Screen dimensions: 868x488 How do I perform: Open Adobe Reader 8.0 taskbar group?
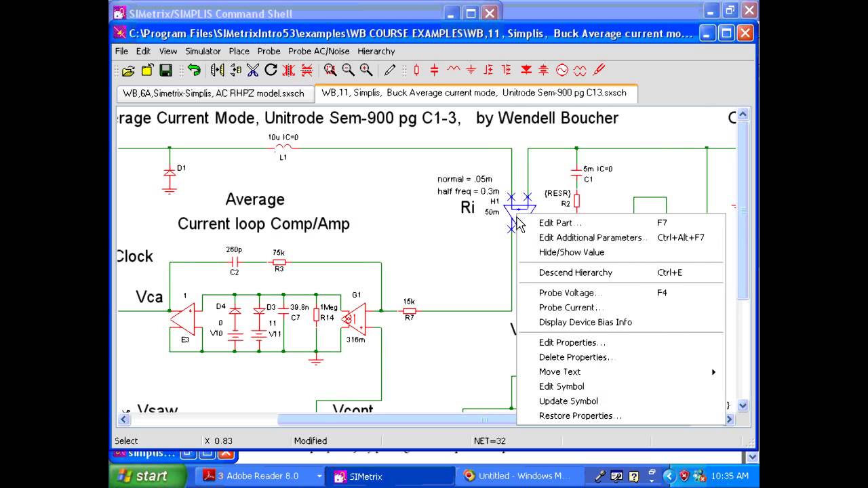[x=261, y=476]
